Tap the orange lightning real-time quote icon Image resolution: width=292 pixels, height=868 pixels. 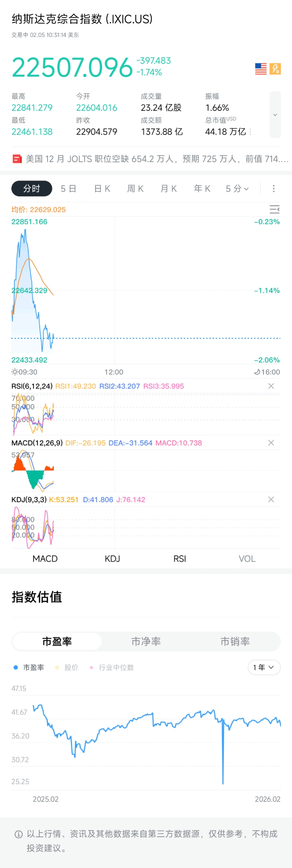point(275,69)
